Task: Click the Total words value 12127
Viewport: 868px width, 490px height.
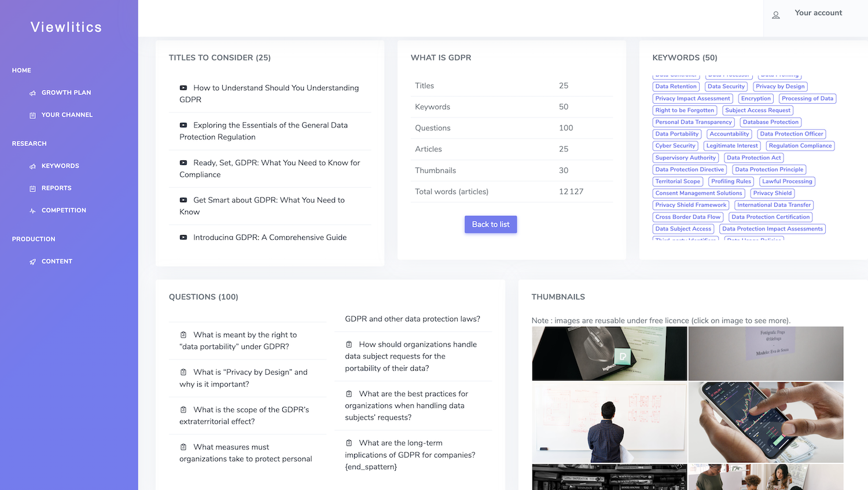Action: 571,192
